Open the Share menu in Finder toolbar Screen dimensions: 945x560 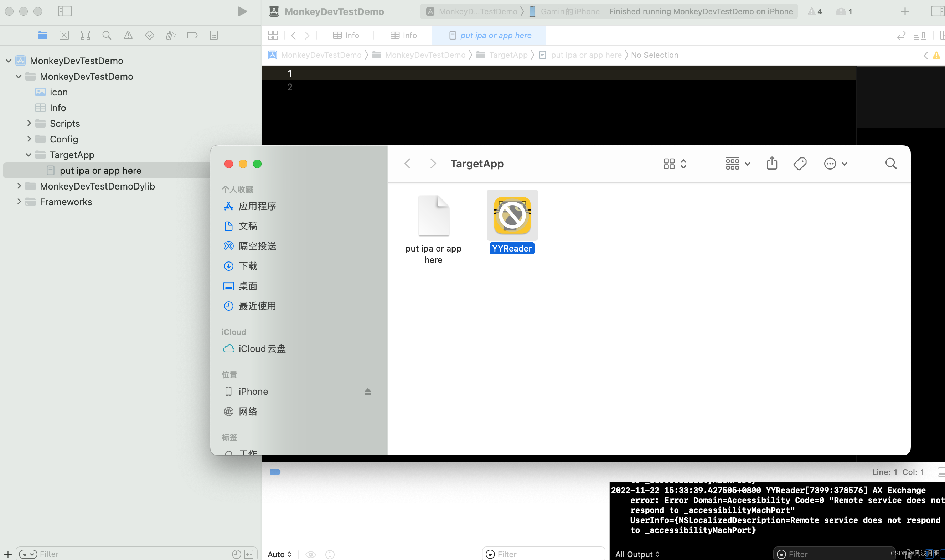tap(772, 164)
